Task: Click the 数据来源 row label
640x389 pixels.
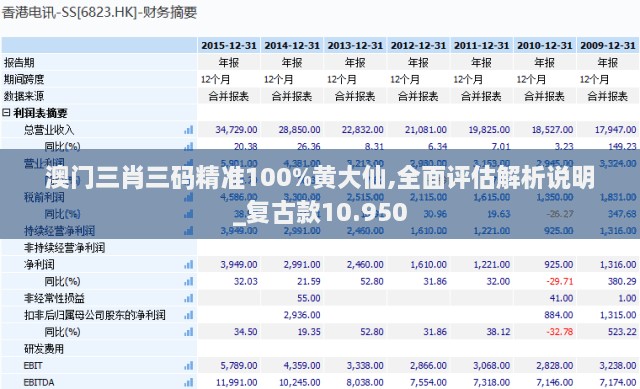Action: [x=24, y=96]
